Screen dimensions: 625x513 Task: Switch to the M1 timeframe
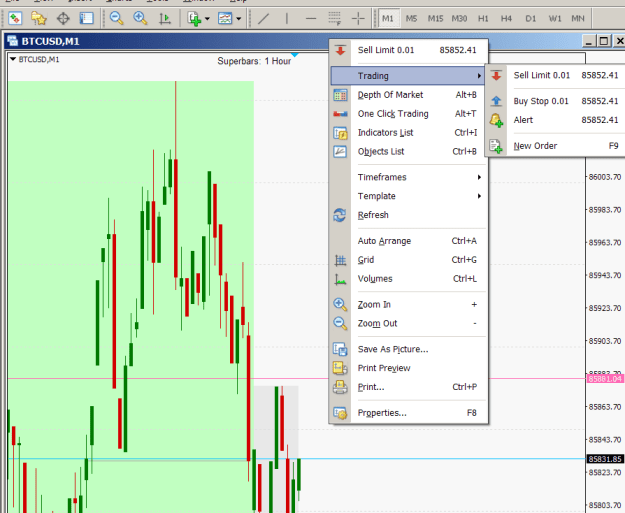[388, 18]
